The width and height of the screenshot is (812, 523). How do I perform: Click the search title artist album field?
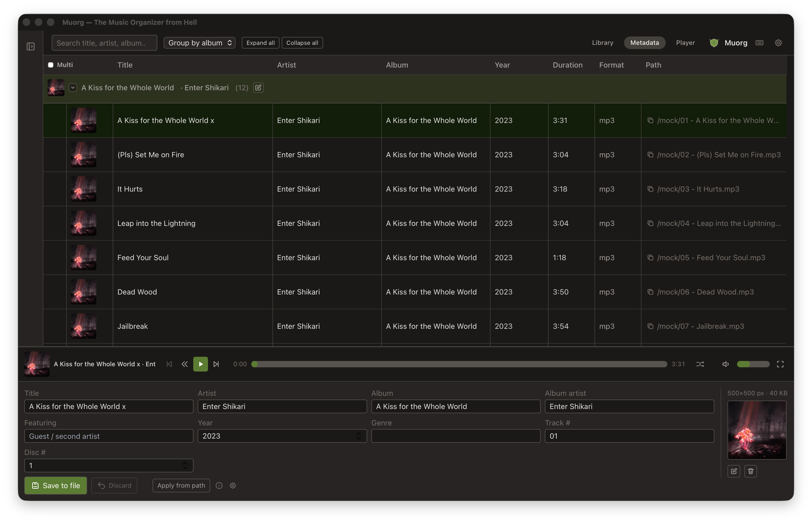tap(104, 42)
